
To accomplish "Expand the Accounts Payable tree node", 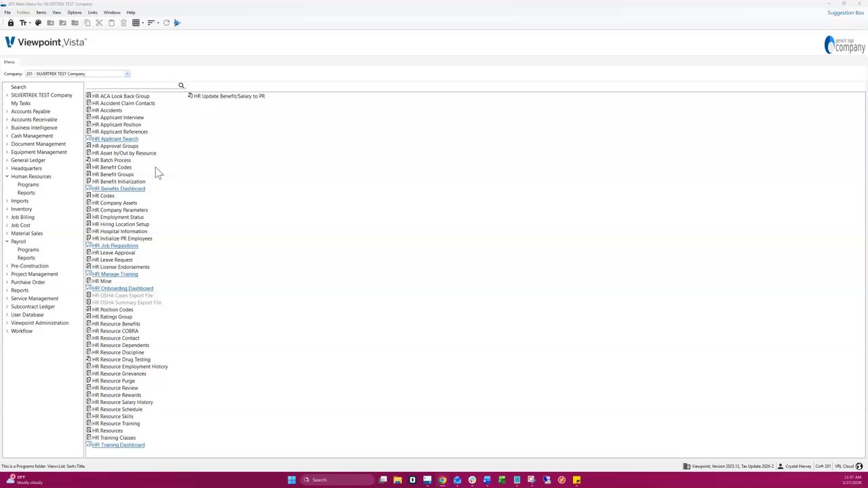I will (7, 111).
